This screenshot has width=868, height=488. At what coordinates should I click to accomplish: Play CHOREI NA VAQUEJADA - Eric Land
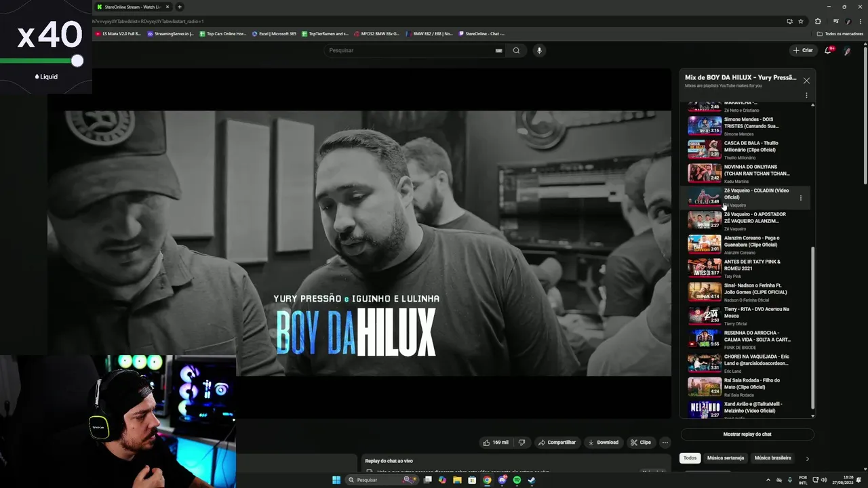pyautogui.click(x=746, y=363)
